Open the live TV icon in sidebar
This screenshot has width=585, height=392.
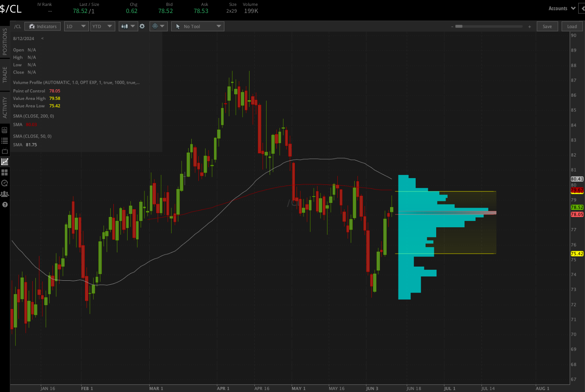pyautogui.click(x=5, y=151)
